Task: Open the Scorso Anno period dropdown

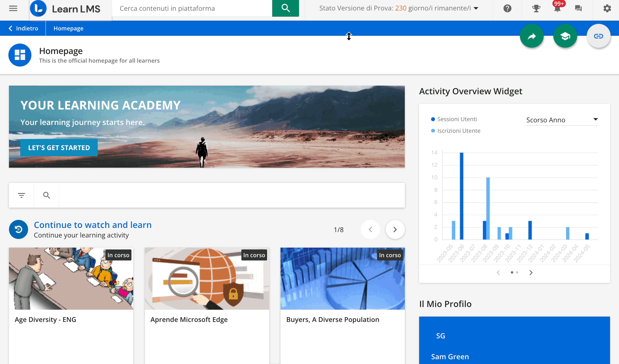Action: [562, 120]
